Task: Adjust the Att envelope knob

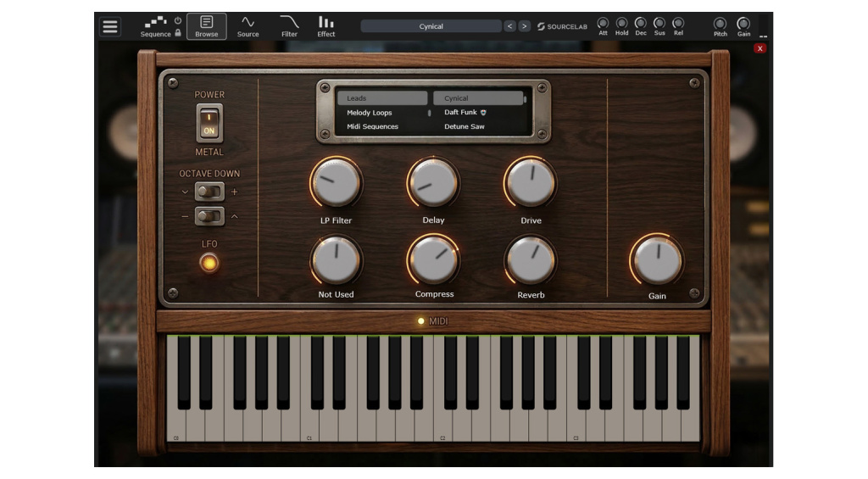Action: (x=603, y=23)
